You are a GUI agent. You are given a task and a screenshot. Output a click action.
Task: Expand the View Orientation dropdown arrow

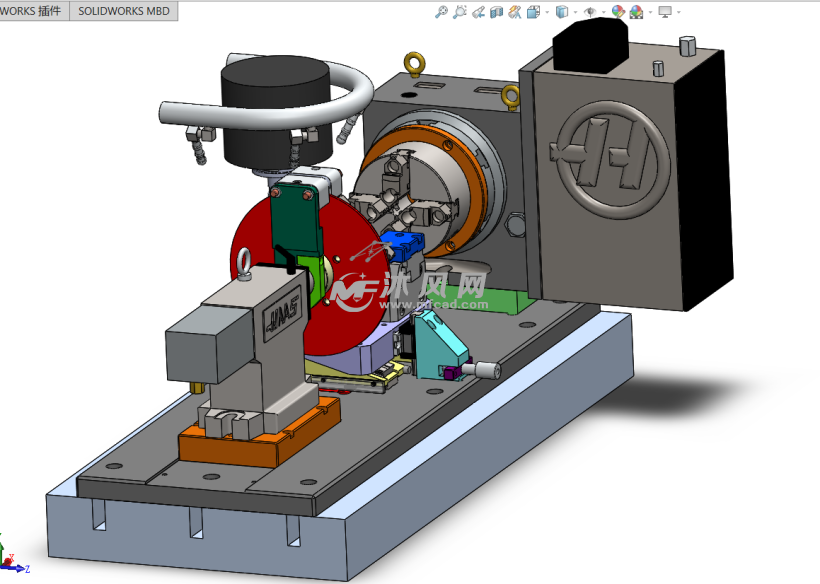point(545,13)
